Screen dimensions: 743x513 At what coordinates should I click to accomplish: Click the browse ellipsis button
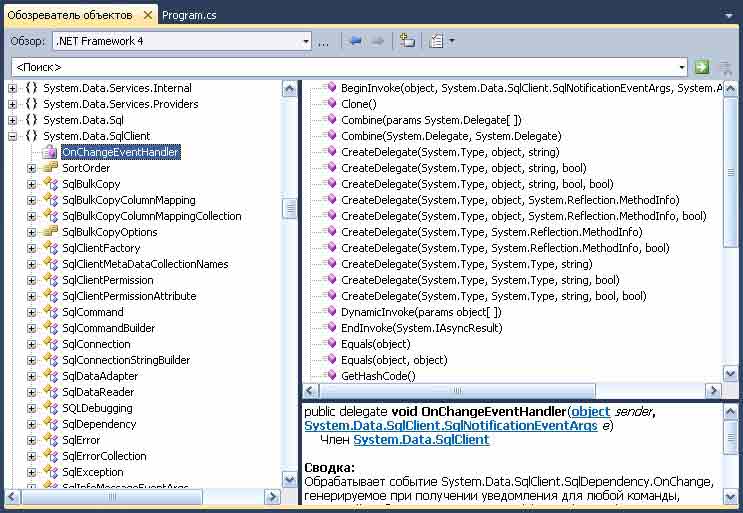pyautogui.click(x=323, y=42)
